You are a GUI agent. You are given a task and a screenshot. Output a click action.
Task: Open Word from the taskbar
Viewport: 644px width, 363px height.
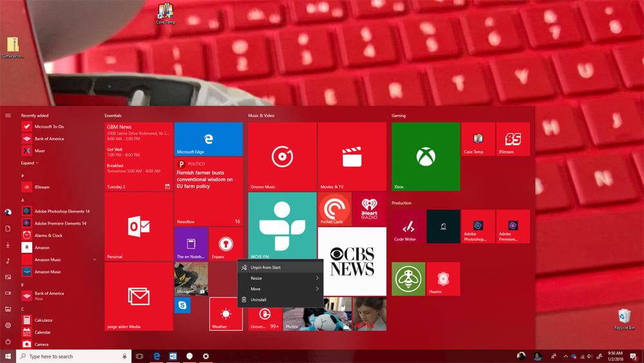(x=173, y=357)
